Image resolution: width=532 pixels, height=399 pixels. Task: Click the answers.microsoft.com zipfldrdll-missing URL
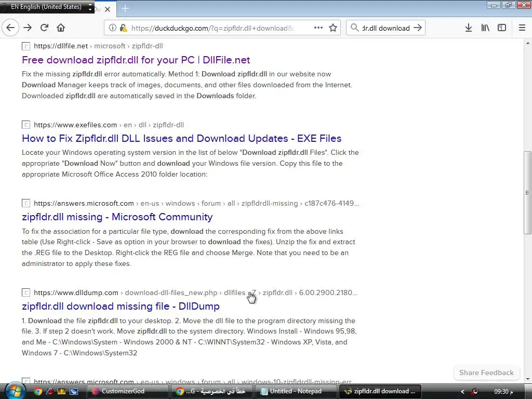pos(196,203)
